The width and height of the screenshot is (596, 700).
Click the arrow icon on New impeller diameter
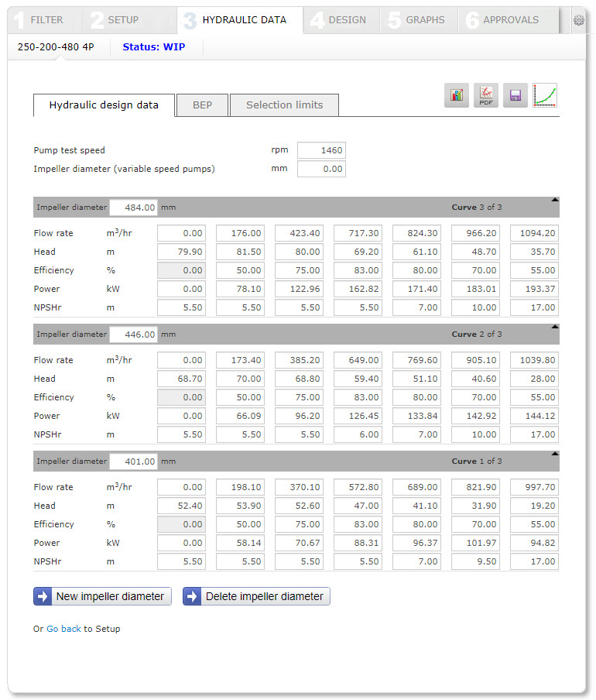pos(43,596)
